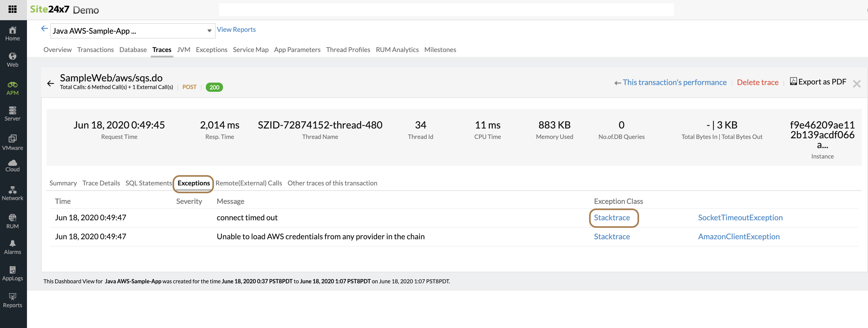The height and width of the screenshot is (328, 868).
Task: Click the POST method label
Action: [189, 87]
